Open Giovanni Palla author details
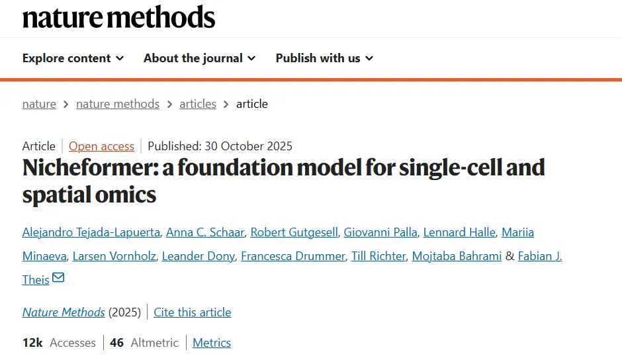This screenshot has width=622, height=364. click(x=380, y=232)
